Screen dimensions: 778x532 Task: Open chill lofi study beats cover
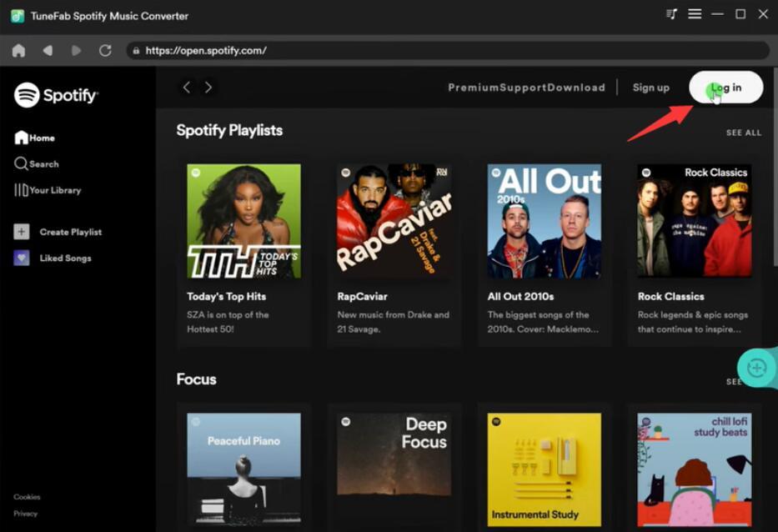(x=694, y=469)
